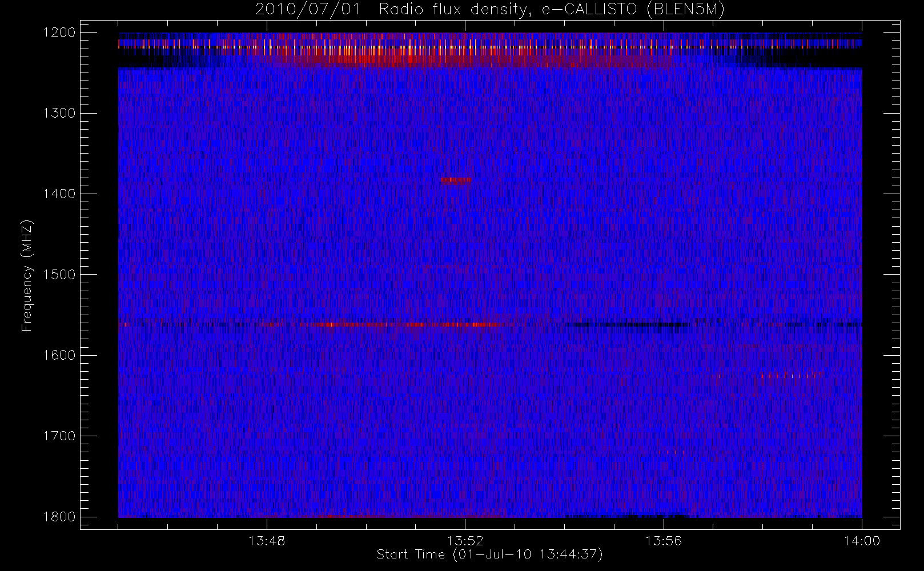
Task: Click the 1700 frequency tick label
Action: (59, 436)
